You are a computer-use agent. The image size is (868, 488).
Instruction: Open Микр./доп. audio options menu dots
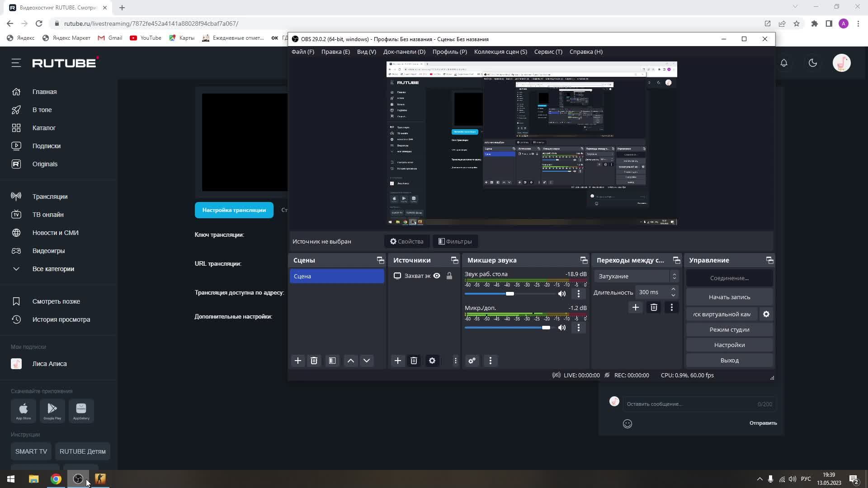(x=579, y=328)
